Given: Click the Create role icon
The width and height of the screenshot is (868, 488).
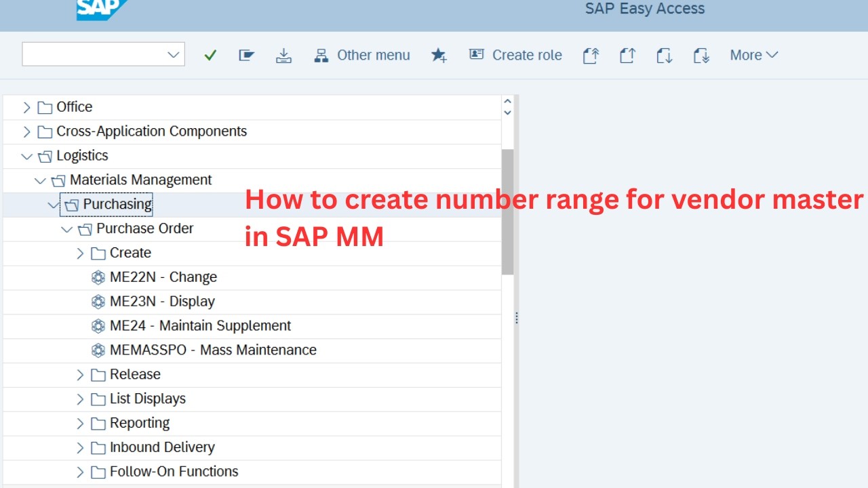Looking at the screenshot, I should [x=477, y=54].
